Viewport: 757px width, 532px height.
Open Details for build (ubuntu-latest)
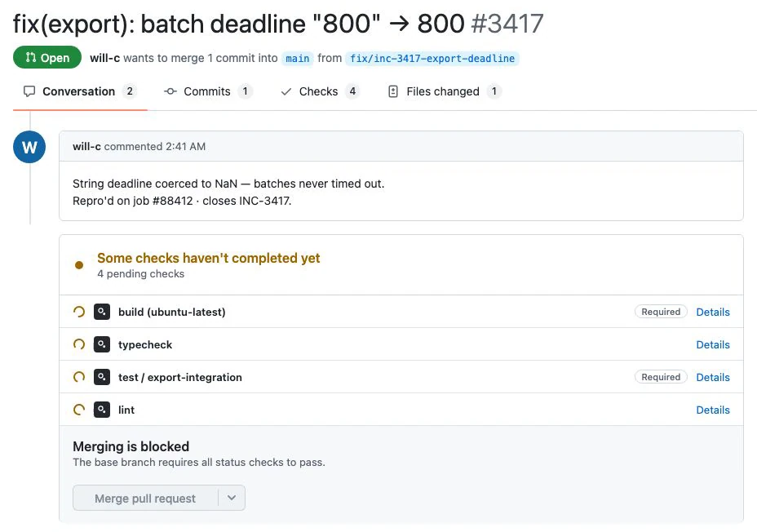(713, 312)
